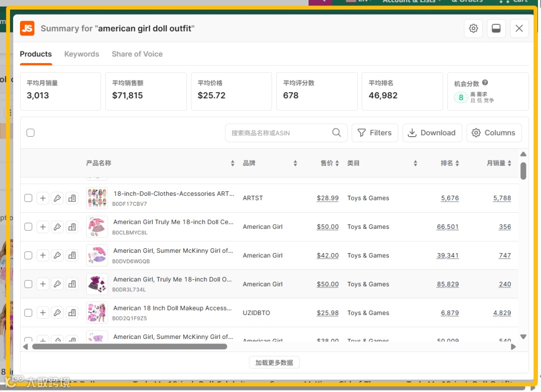541x392 pixels.
Task: Click the search magnifier icon
Action: pos(337,132)
